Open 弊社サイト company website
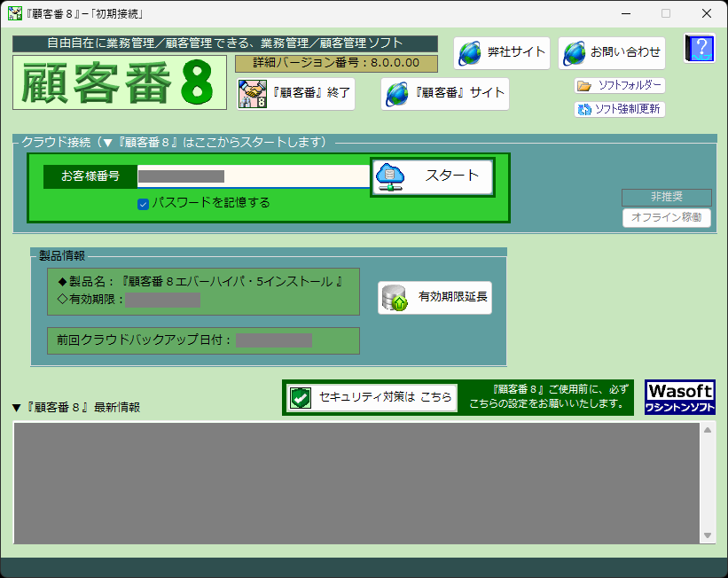 click(501, 53)
